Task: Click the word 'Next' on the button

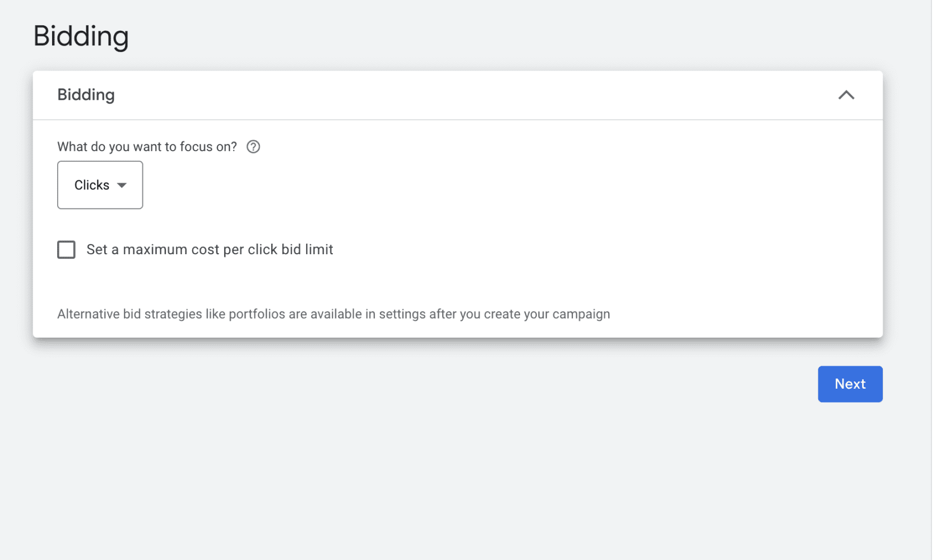Action: pos(850,384)
